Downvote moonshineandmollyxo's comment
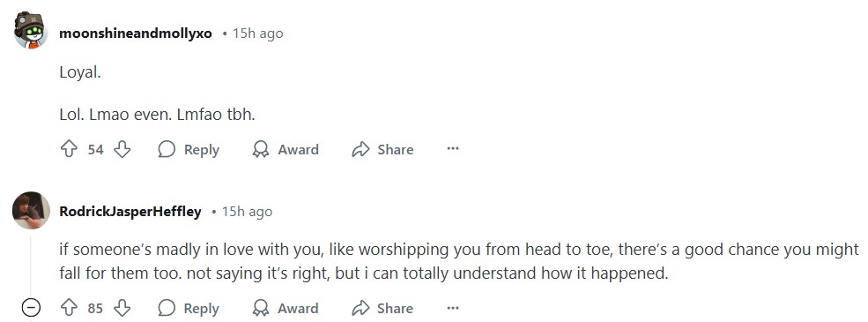 122,149
